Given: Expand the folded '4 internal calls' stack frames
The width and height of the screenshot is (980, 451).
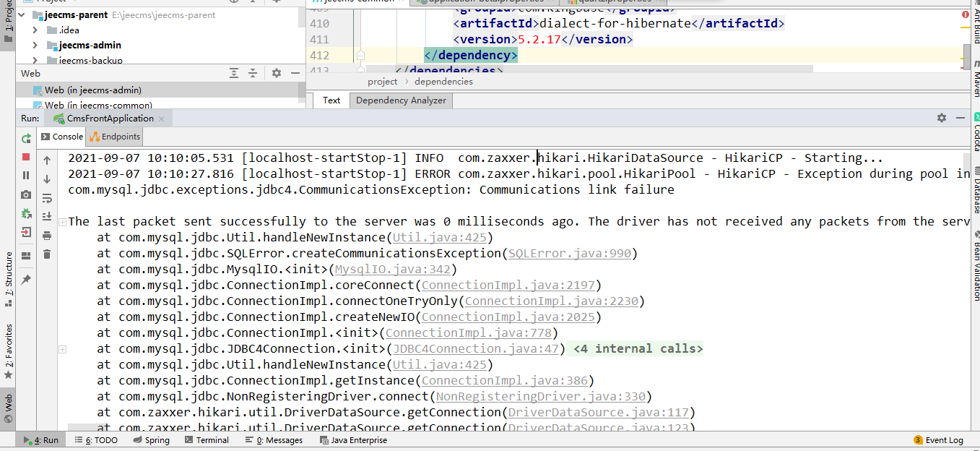Looking at the screenshot, I should click(x=638, y=349).
